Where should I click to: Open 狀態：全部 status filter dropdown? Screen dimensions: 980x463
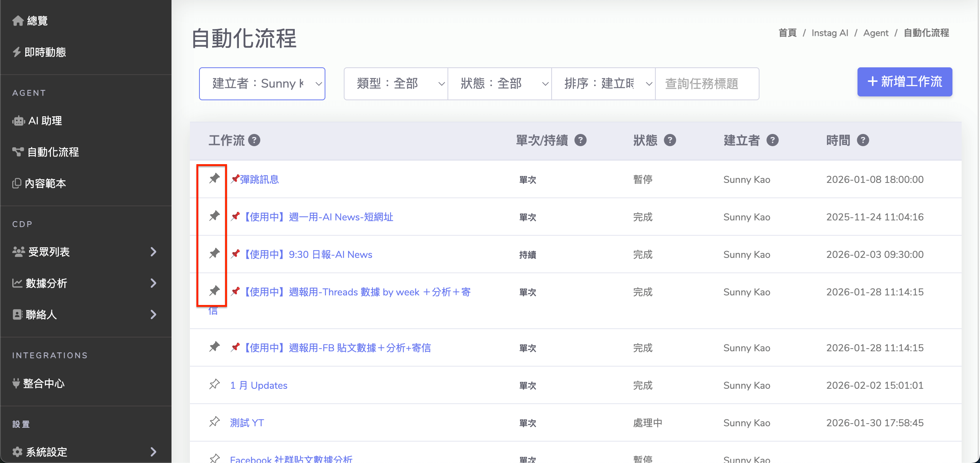click(499, 84)
